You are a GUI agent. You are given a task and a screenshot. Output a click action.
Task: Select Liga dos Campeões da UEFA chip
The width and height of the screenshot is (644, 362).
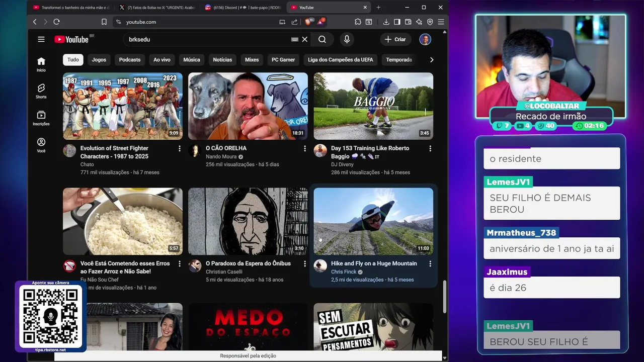(x=341, y=60)
